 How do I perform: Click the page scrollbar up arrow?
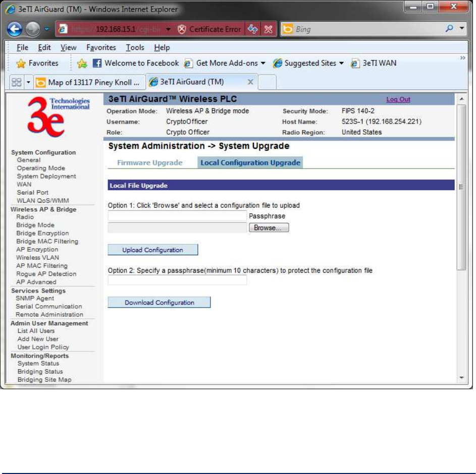(x=462, y=99)
